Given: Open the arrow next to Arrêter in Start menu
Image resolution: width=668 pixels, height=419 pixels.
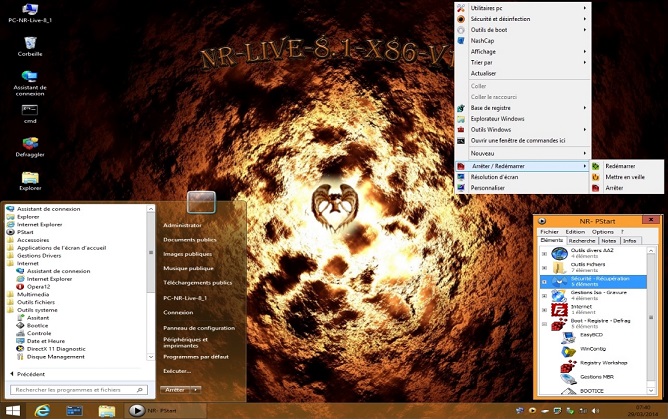Looking at the screenshot, I should click(x=195, y=390).
